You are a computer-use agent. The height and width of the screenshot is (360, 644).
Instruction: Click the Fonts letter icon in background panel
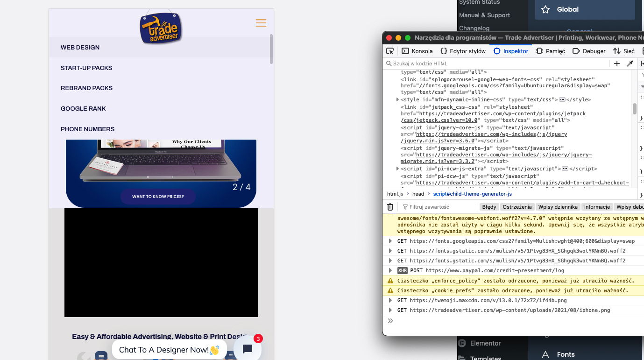545,354
